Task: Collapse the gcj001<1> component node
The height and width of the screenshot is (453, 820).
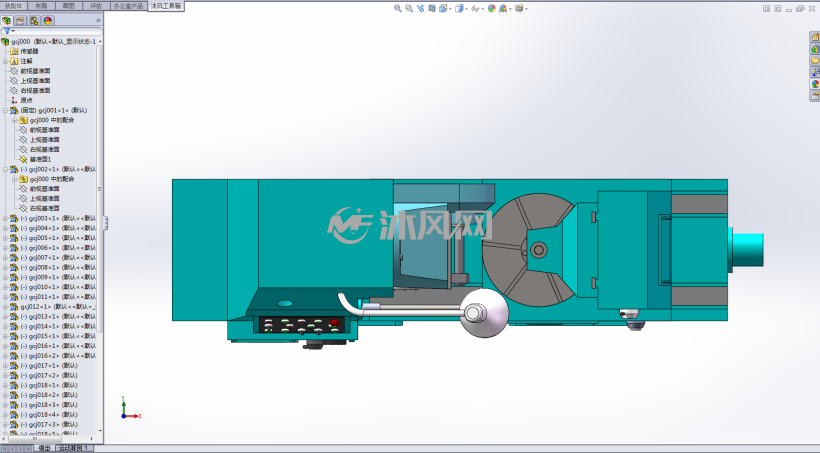Action: pos(5,110)
